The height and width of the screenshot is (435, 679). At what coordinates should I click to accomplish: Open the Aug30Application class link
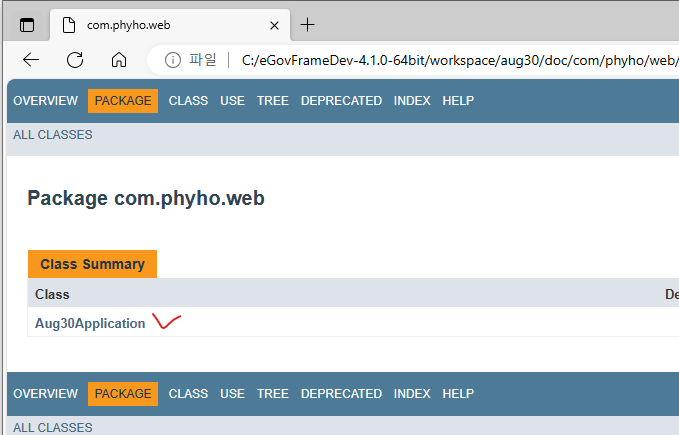pos(90,323)
